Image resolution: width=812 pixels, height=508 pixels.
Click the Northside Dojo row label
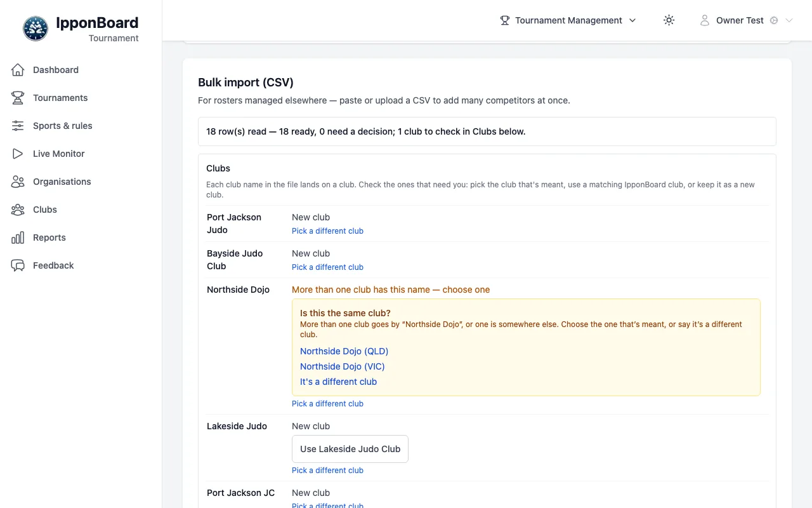pos(238,290)
